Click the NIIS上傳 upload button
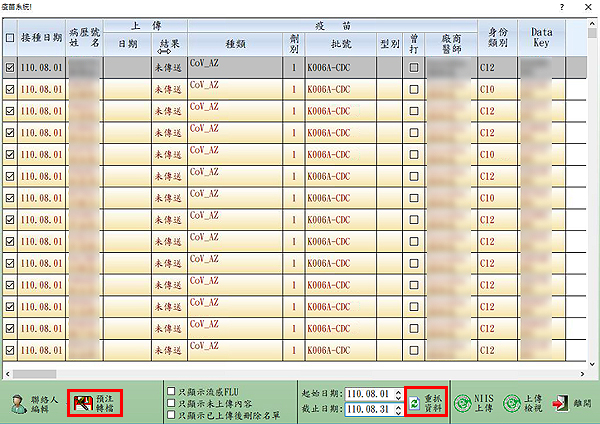600x424 pixels. (x=476, y=403)
